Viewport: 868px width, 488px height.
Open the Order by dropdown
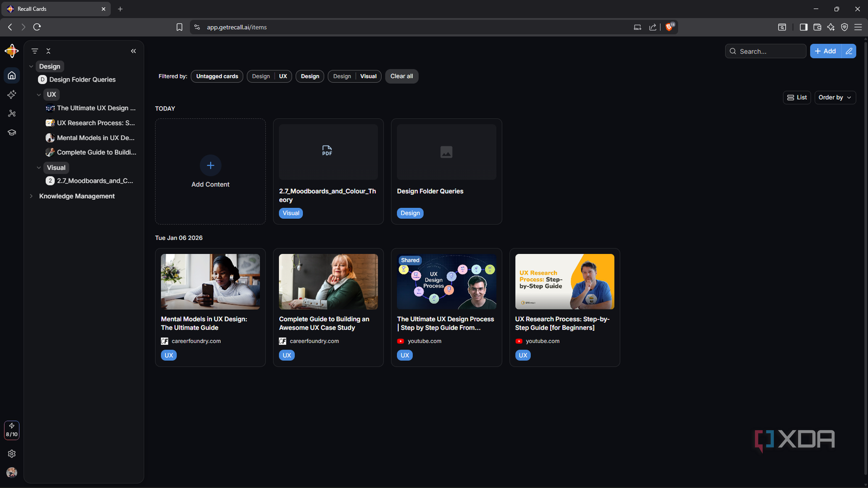[835, 97]
